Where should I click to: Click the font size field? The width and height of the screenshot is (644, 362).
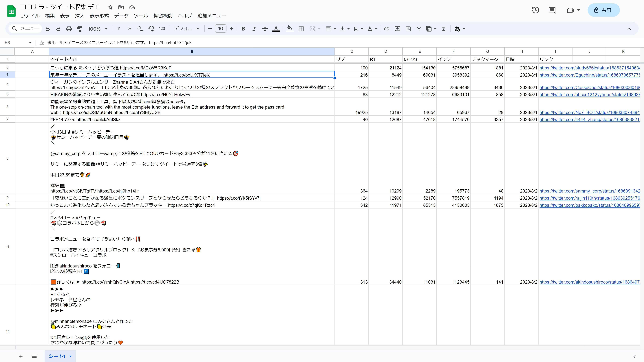pyautogui.click(x=220, y=29)
